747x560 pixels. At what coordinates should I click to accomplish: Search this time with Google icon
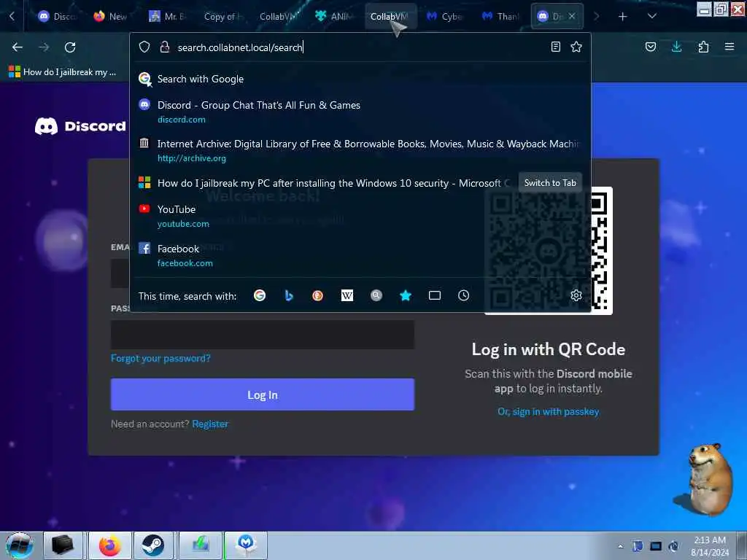point(260,296)
